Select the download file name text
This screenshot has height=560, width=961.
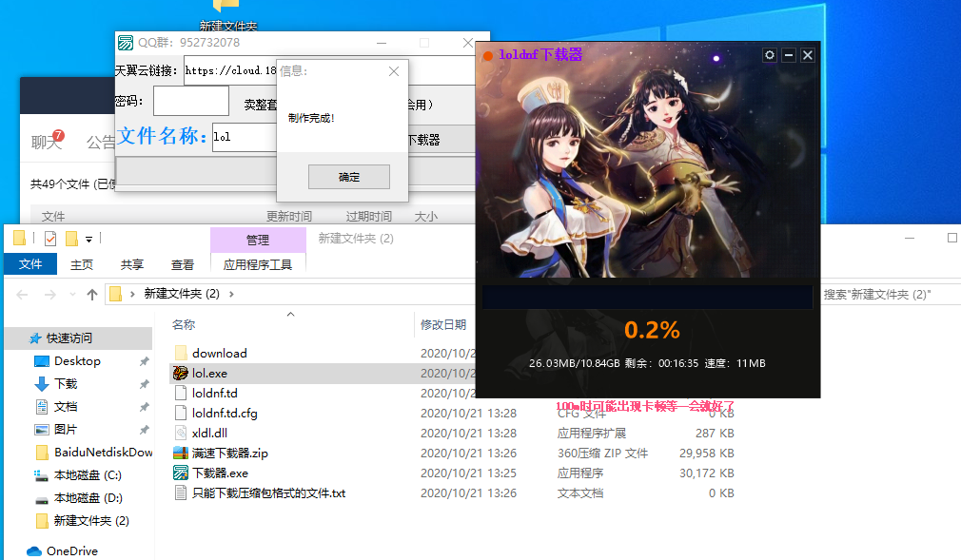(x=220, y=353)
